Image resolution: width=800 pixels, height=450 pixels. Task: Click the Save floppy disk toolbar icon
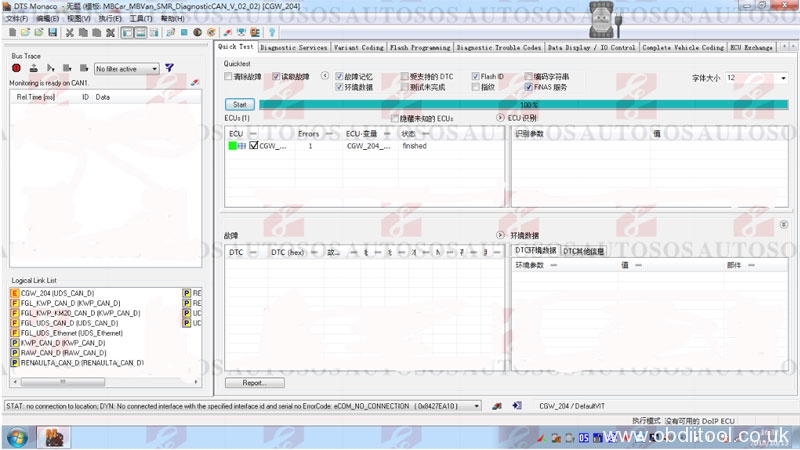[x=52, y=33]
